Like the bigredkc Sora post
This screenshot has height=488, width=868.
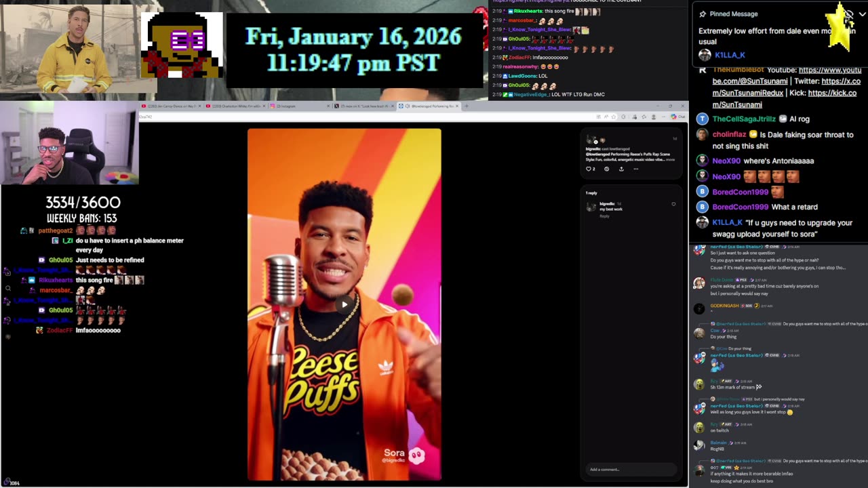pyautogui.click(x=589, y=169)
